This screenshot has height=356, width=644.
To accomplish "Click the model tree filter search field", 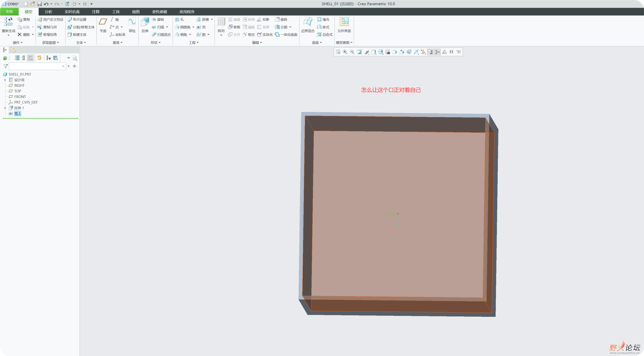I will [x=35, y=66].
